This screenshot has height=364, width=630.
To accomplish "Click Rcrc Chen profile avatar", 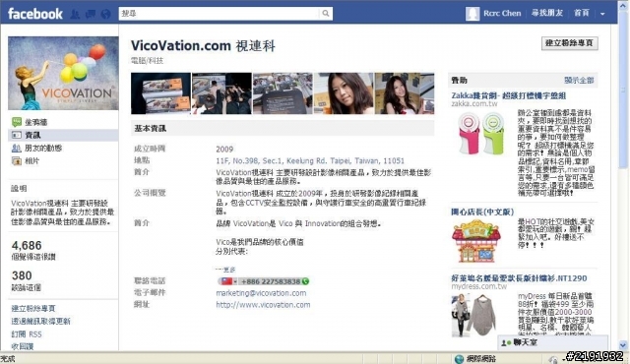I will (x=472, y=14).
